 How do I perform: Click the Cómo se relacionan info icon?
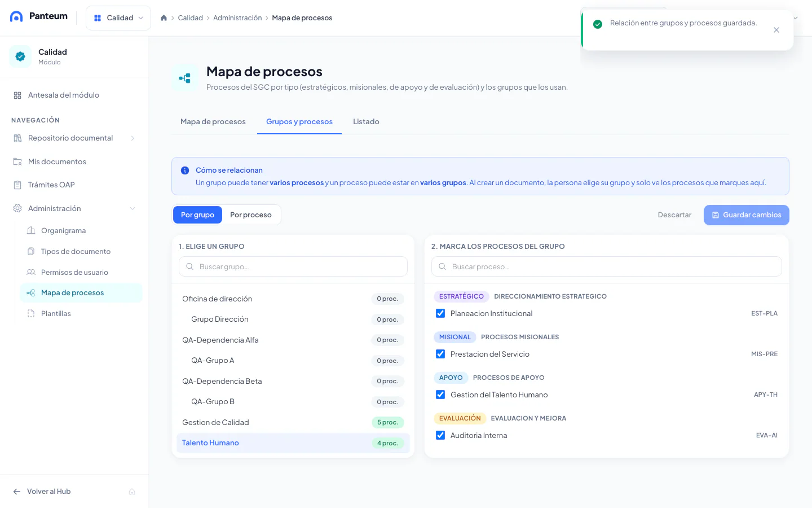(x=185, y=170)
